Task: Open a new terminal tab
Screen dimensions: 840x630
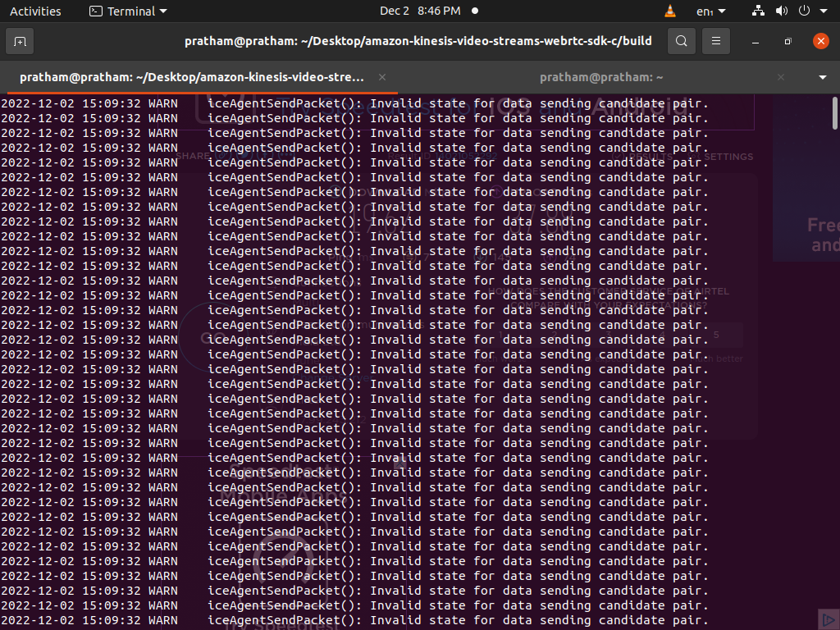Action: 20,41
